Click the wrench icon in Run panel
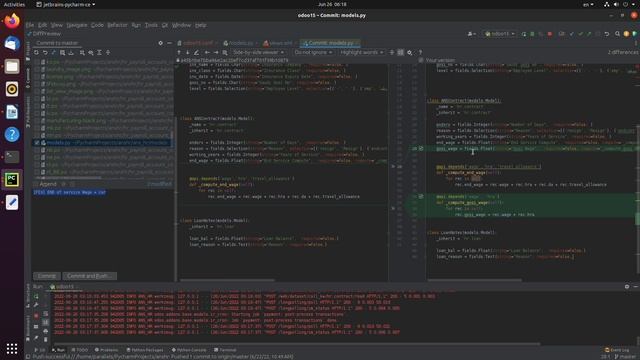Viewport: 640px width, 360px height. tap(36, 305)
